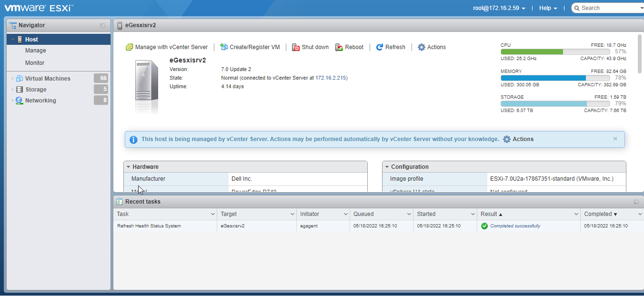Click the Reboot button
Screen dimensions: 644x298
(x=350, y=47)
